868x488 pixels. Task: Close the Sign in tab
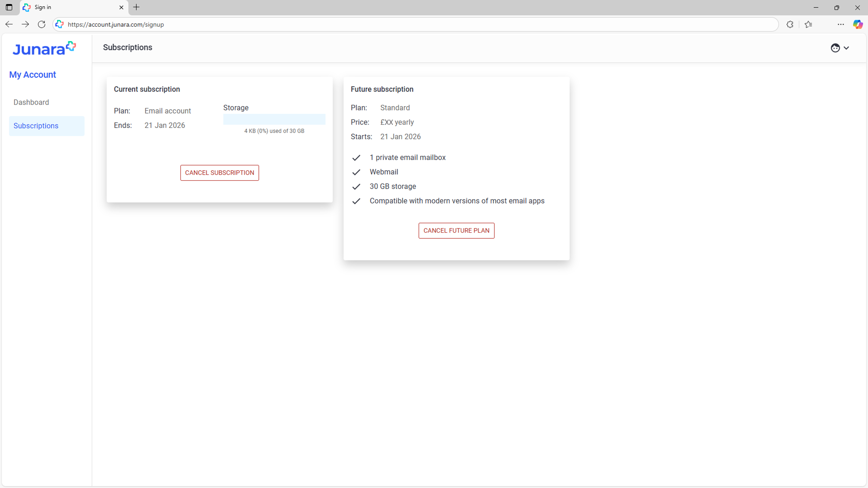[121, 7]
